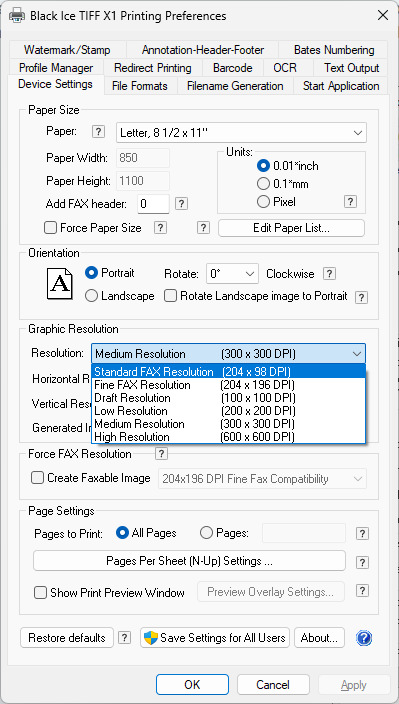Click help icon left of Edit Paper List
The width and height of the screenshot is (399, 704).
tap(203, 228)
